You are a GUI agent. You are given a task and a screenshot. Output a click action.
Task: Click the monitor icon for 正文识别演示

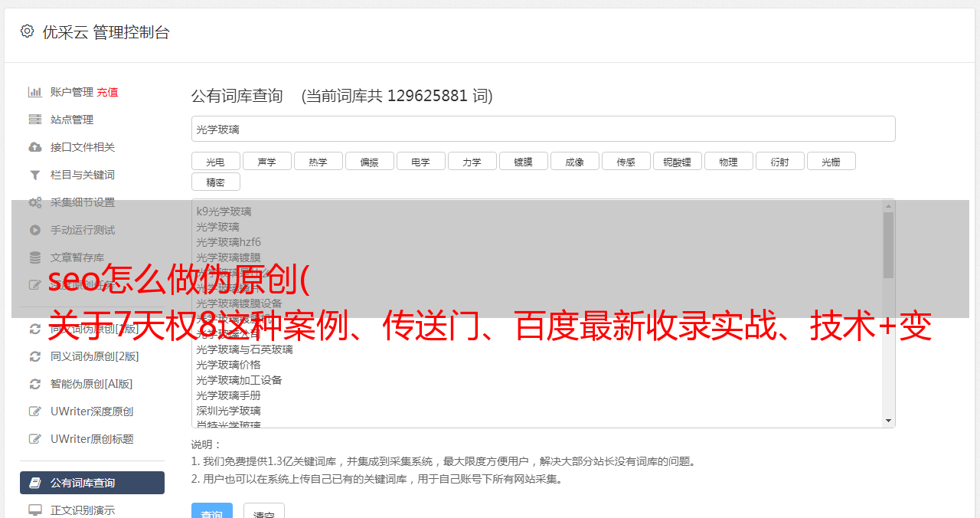[34, 510]
